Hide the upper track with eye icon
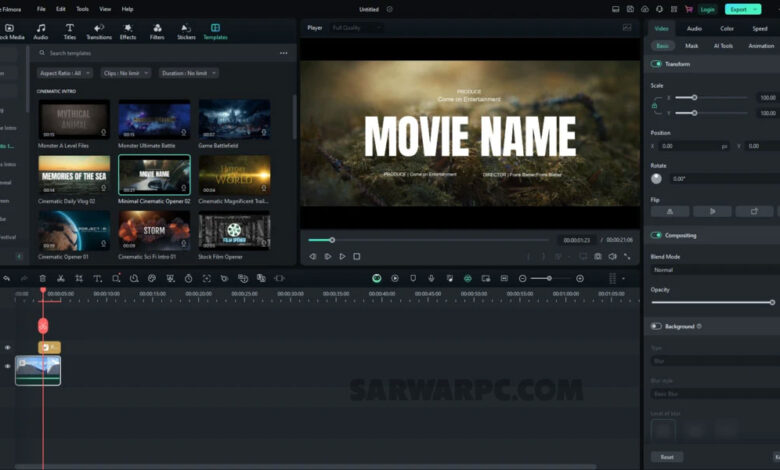Viewport: 780px width, 470px height. (7, 348)
